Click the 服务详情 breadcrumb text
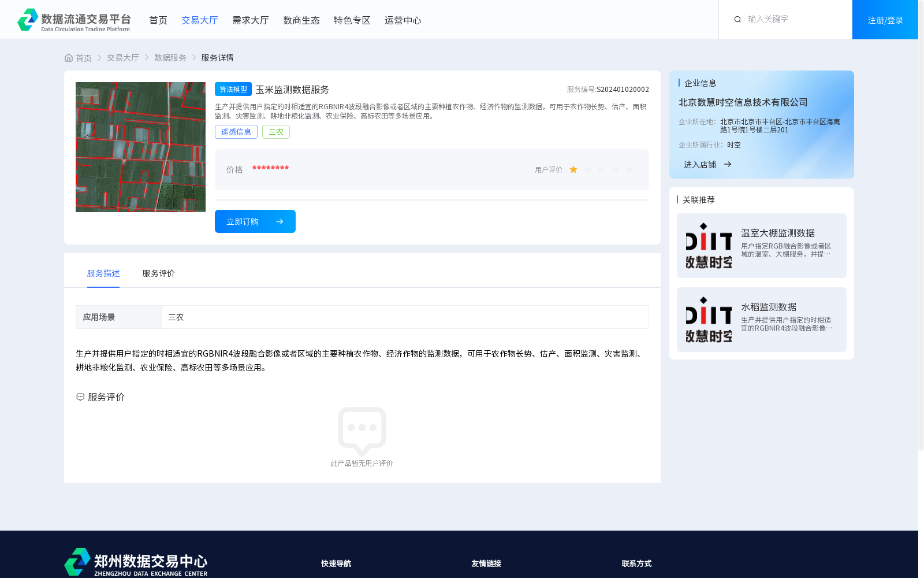The width and height of the screenshot is (924, 578). 217,58
